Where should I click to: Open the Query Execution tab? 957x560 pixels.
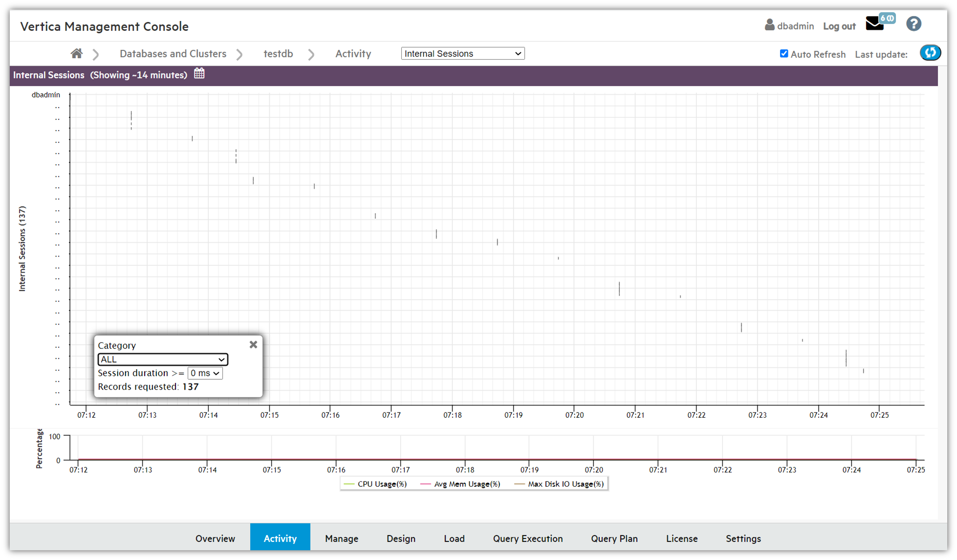(x=527, y=538)
